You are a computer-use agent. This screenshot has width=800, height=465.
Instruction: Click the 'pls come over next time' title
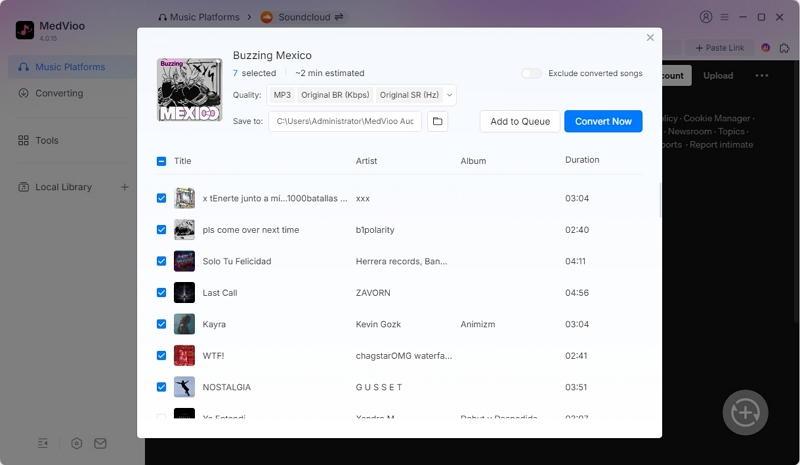click(251, 230)
